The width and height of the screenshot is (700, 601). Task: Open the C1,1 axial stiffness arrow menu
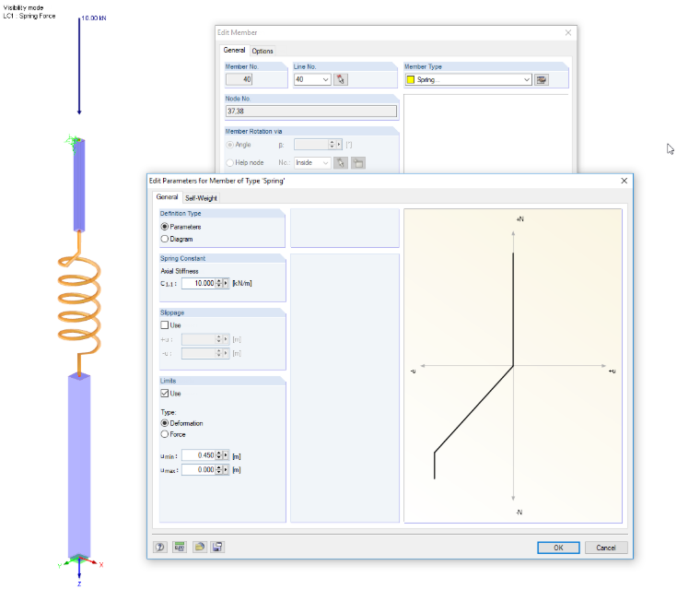[x=226, y=283]
